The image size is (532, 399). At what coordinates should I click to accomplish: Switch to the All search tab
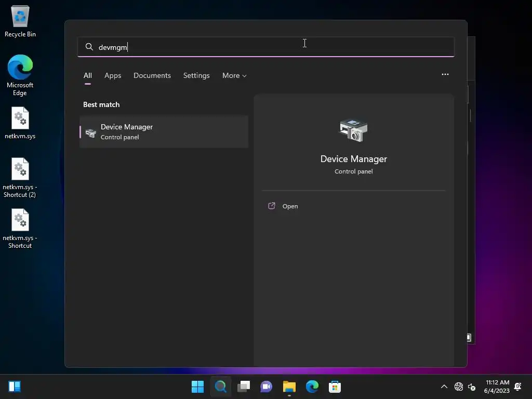87,76
